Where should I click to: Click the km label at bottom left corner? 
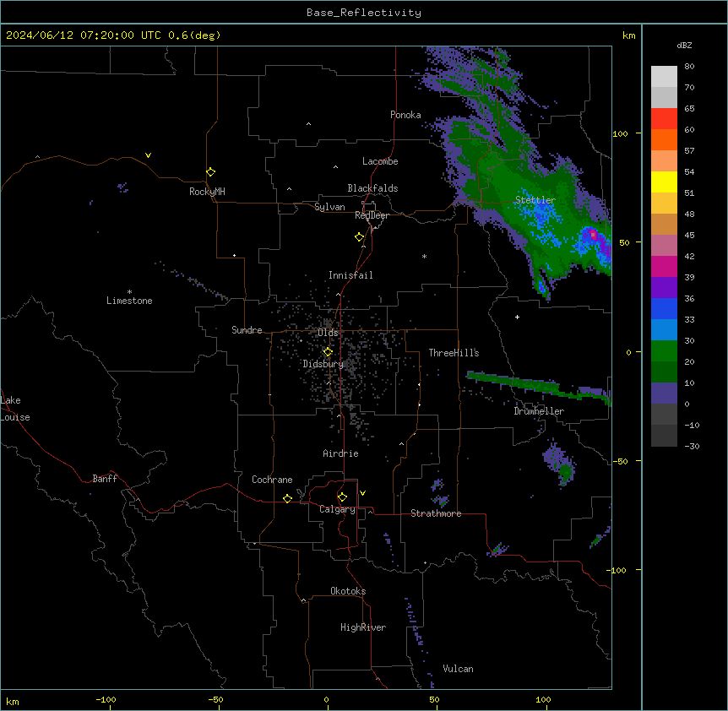(x=13, y=702)
